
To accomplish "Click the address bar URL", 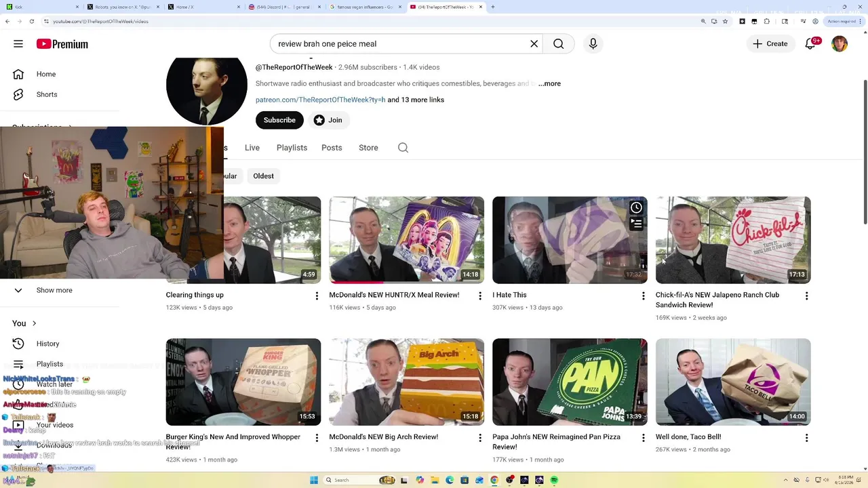I will 100,21.
